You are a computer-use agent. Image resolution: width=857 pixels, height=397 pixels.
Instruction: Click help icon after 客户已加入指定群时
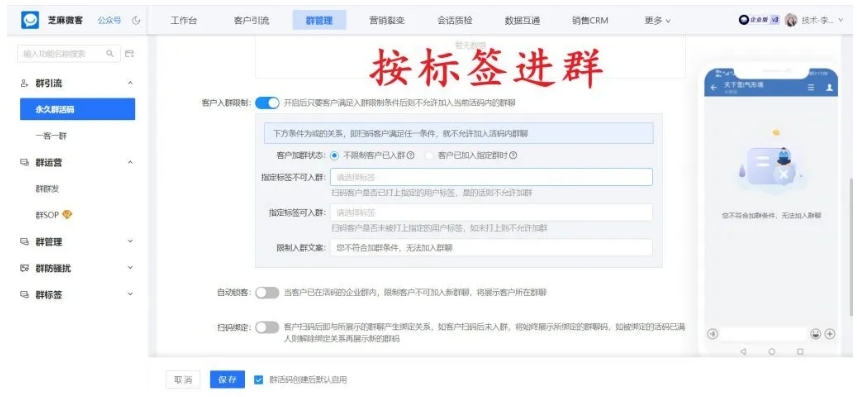coord(513,155)
